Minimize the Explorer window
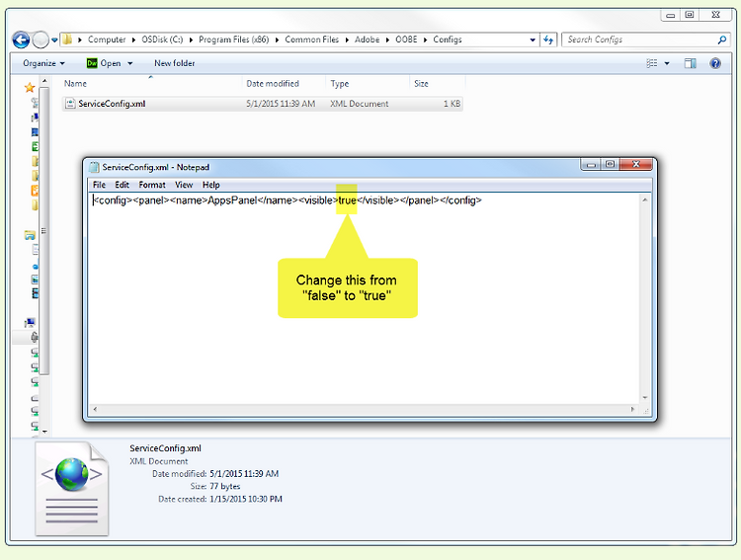Viewport: 741px width, 560px height. (x=670, y=15)
